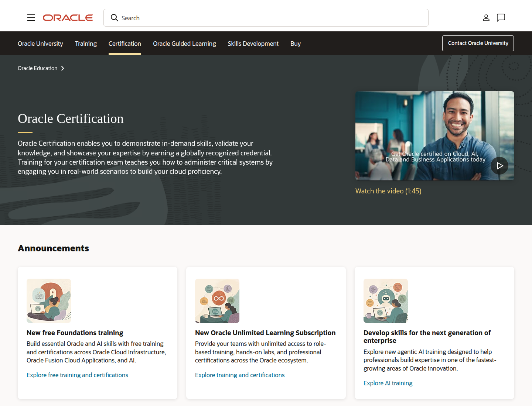Open the Oracle University menu item

[x=40, y=44]
